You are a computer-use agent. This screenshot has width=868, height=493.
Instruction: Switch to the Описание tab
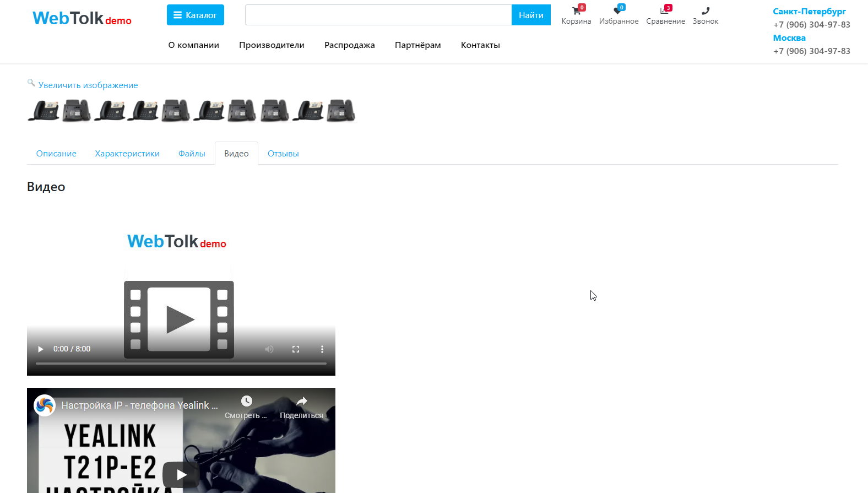[x=56, y=154]
